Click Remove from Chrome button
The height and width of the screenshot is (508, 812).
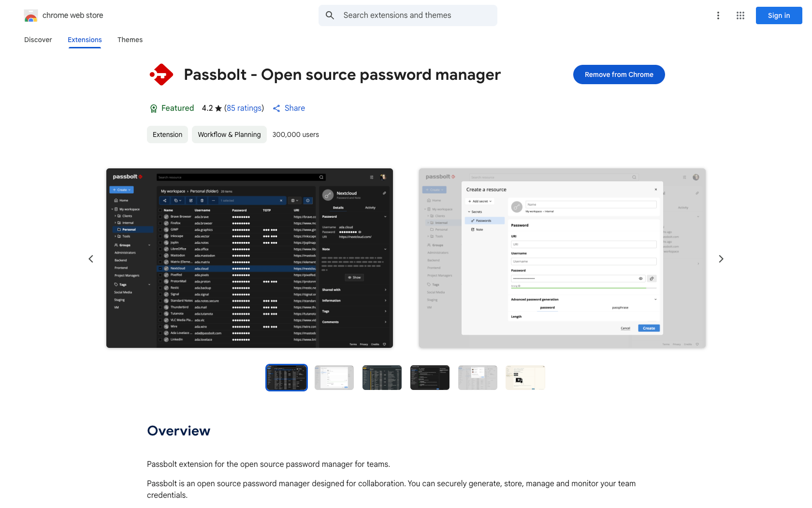coord(619,75)
